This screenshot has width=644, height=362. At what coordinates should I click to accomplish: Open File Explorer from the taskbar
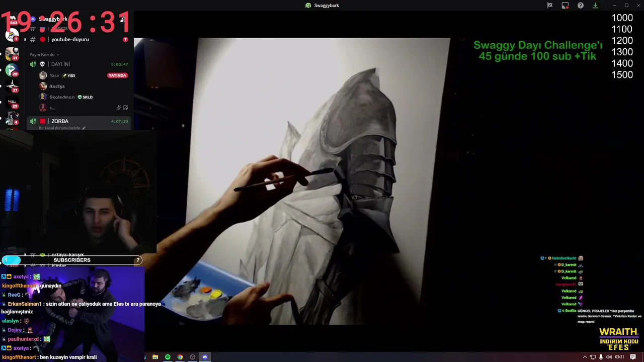(x=155, y=357)
